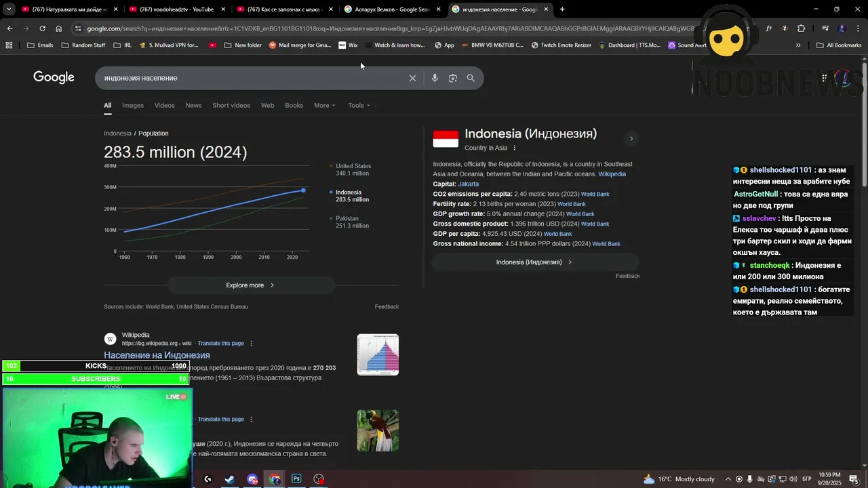Switch to the News results tab
Image resolution: width=868 pixels, height=488 pixels.
tap(193, 105)
